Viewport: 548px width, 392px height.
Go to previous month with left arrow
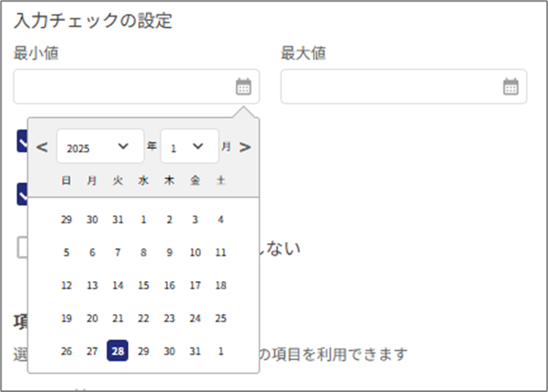(x=43, y=147)
